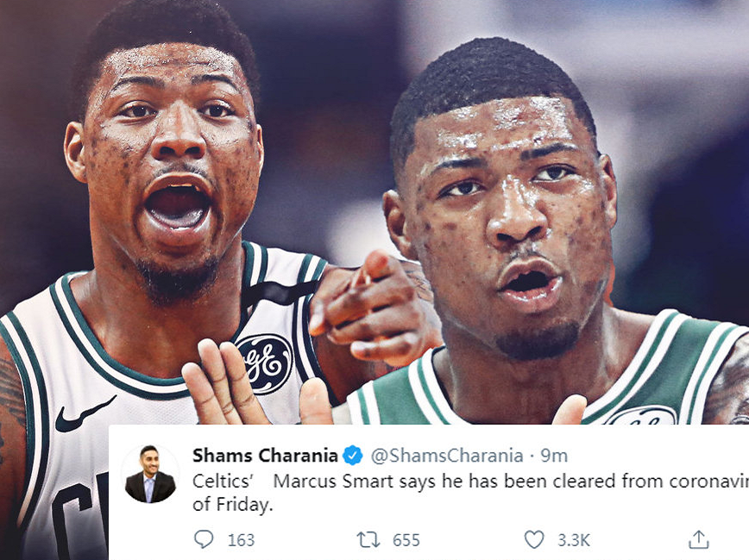Like the tweet with the heart icon
Screen dimensions: 749x560
[x=534, y=539]
